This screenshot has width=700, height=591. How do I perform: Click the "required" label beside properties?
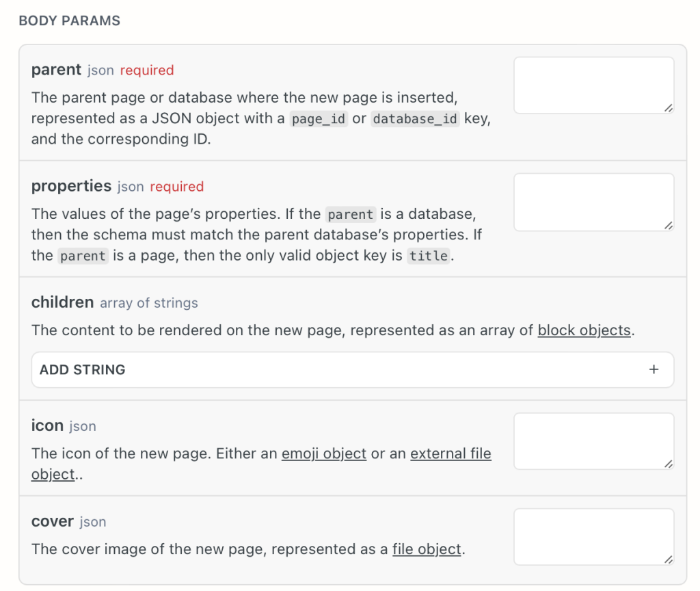pos(176,187)
